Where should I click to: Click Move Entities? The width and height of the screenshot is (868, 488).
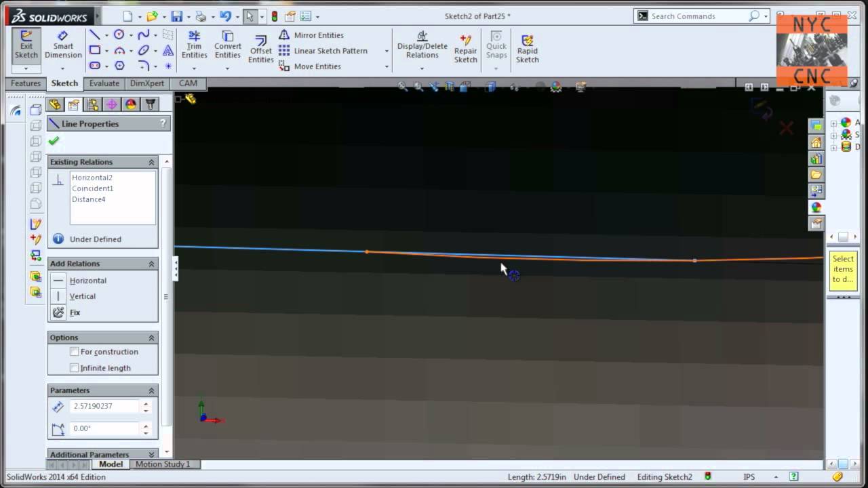(310, 66)
